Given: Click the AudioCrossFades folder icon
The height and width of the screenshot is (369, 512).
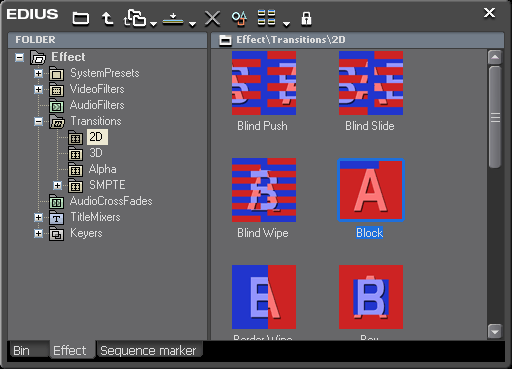Looking at the screenshot, I should [56, 202].
